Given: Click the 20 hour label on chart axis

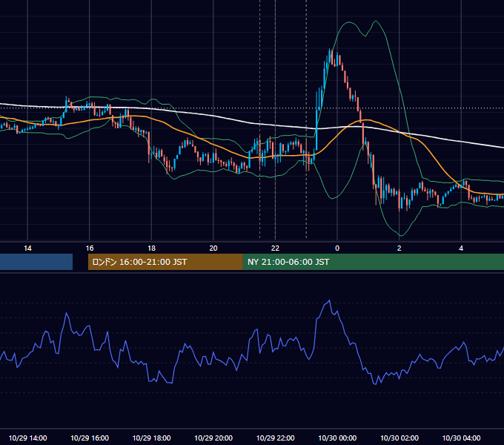Looking at the screenshot, I should coord(213,248).
